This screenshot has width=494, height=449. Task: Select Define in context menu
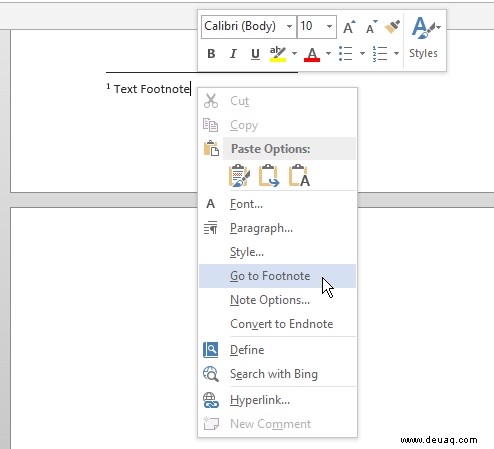click(277, 350)
